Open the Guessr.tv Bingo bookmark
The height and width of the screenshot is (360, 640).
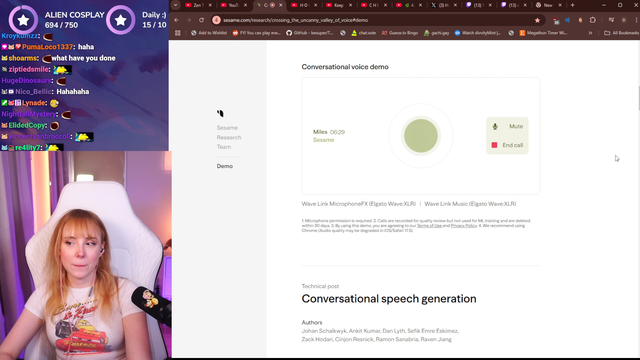point(400,33)
